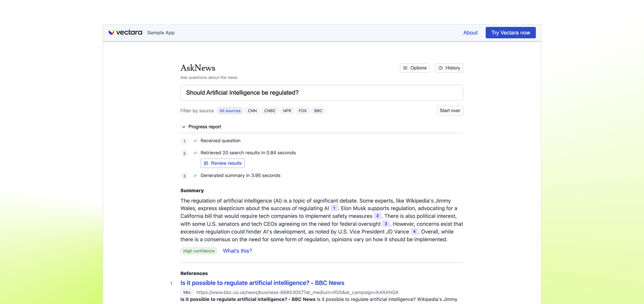Viewport: 644px width, 304px height.
Task: Open citation 3 in the summary
Action: tap(386, 224)
